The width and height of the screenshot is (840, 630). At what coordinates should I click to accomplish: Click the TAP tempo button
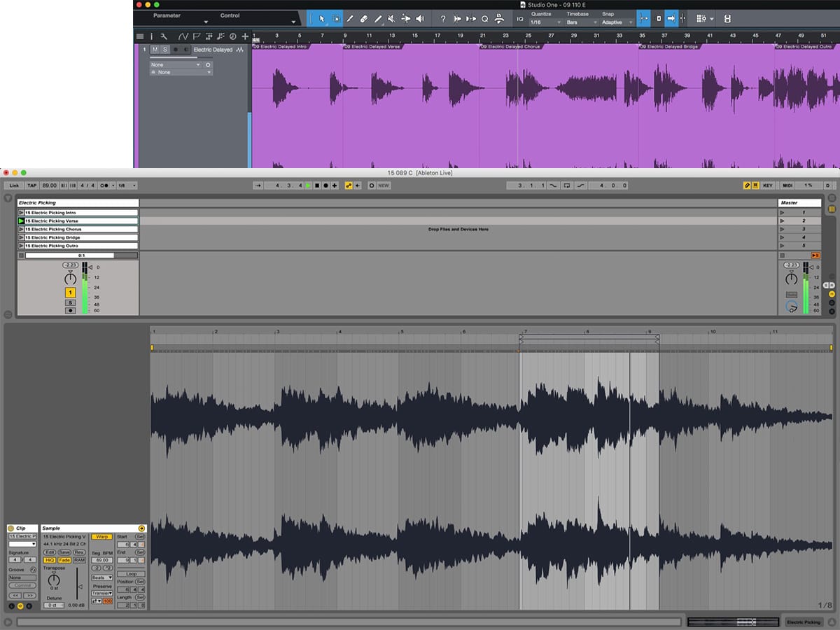click(32, 185)
